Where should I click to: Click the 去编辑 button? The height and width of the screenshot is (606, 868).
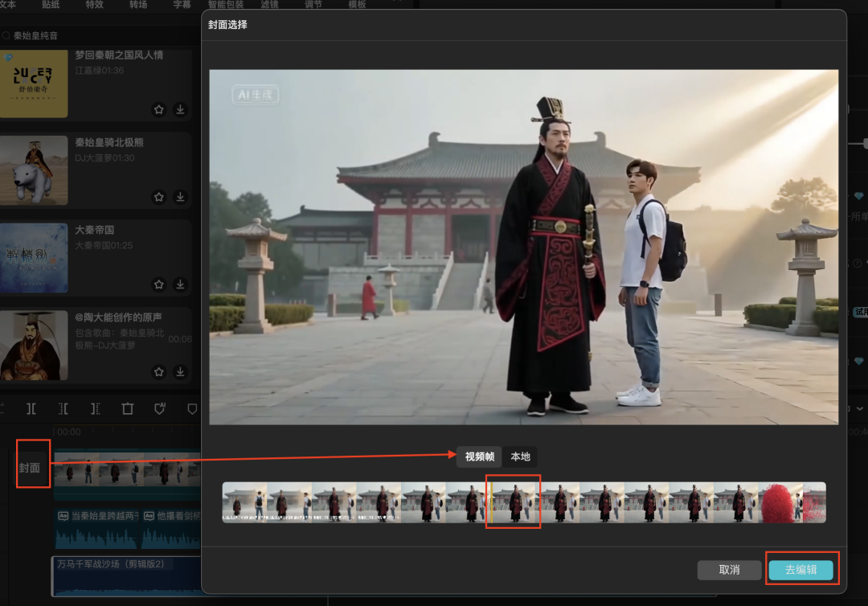tap(800, 570)
